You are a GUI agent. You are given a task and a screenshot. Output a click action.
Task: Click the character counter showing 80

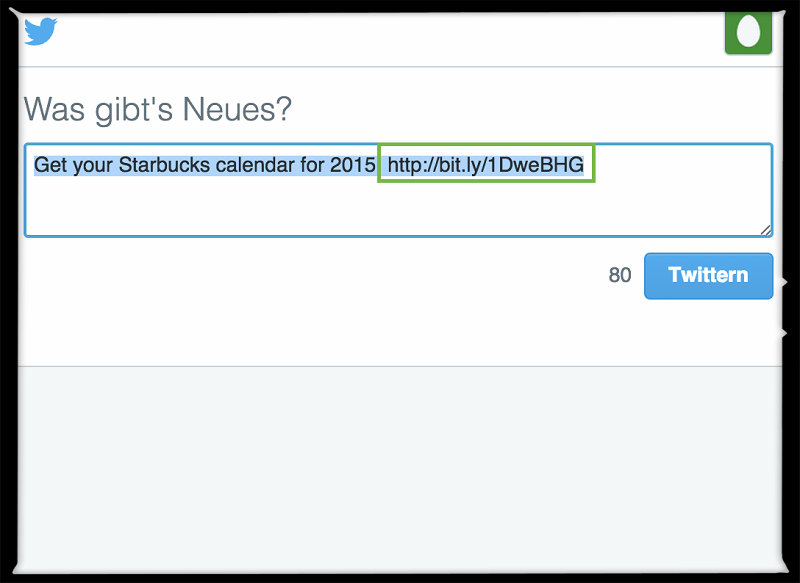pyautogui.click(x=620, y=275)
